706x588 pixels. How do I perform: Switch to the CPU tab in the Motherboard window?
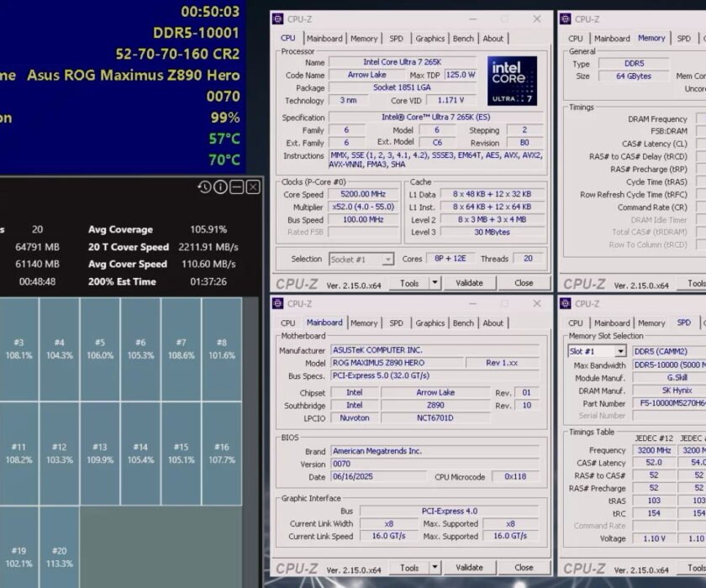click(x=288, y=323)
